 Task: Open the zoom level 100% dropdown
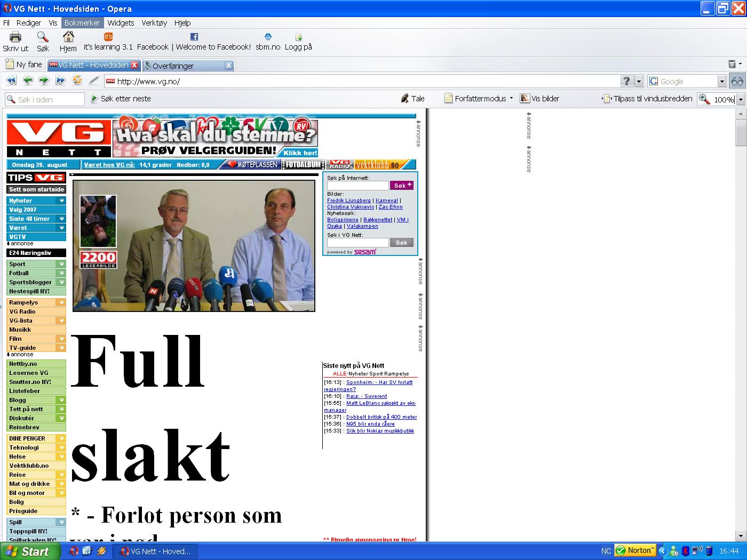click(x=740, y=100)
